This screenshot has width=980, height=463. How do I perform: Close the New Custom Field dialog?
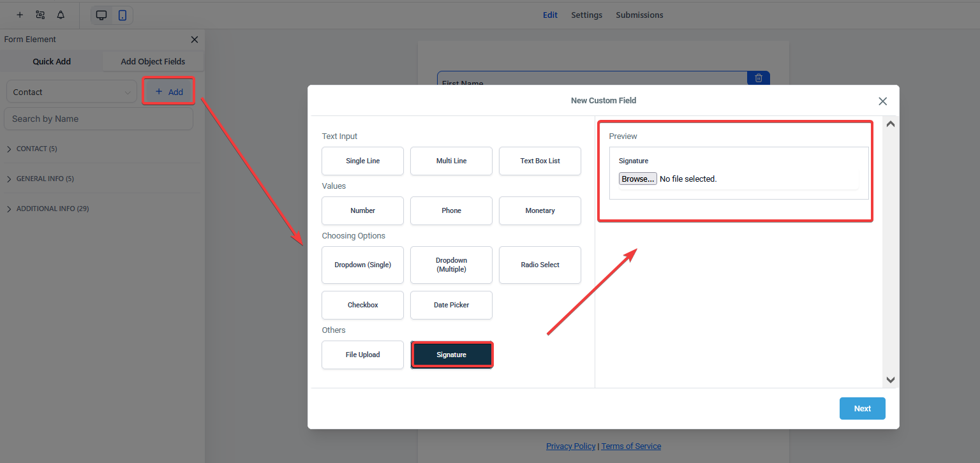click(x=882, y=101)
